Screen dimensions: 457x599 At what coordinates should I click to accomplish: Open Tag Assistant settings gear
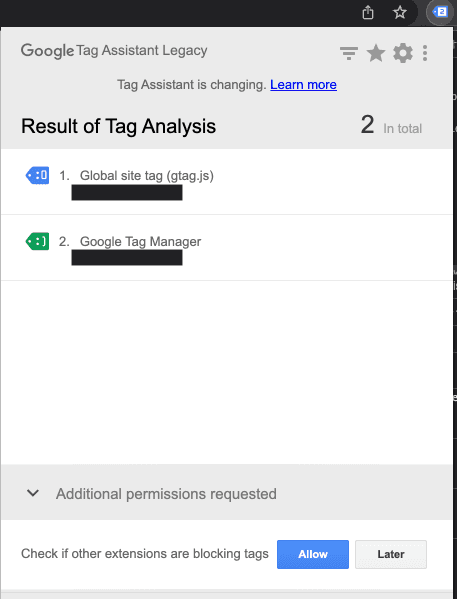point(403,53)
